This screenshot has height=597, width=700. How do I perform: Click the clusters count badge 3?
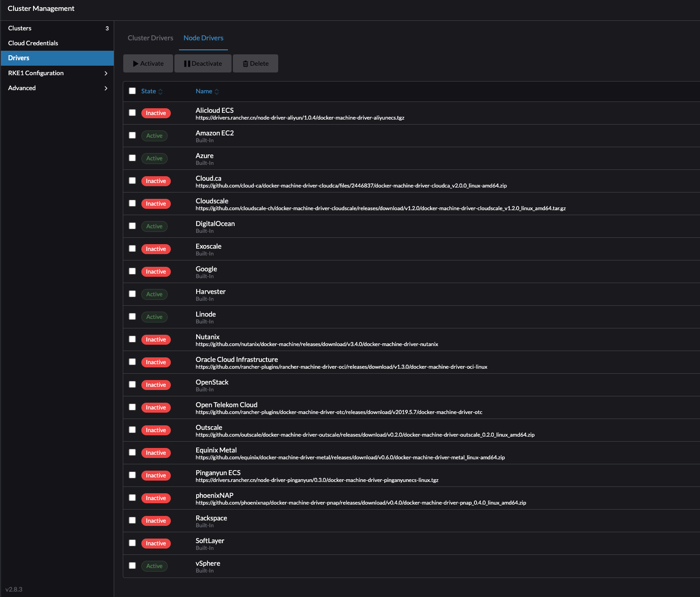(x=107, y=28)
